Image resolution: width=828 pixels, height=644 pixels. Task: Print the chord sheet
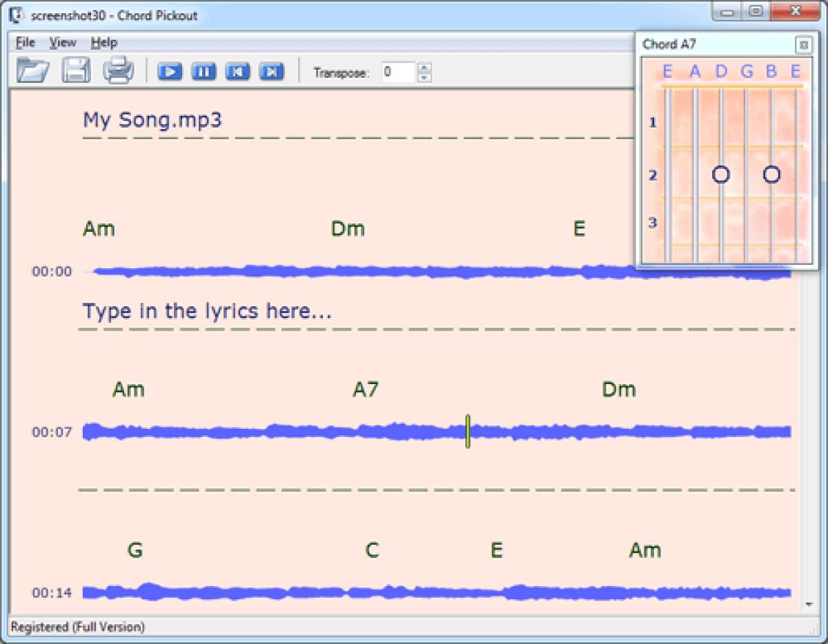(119, 71)
